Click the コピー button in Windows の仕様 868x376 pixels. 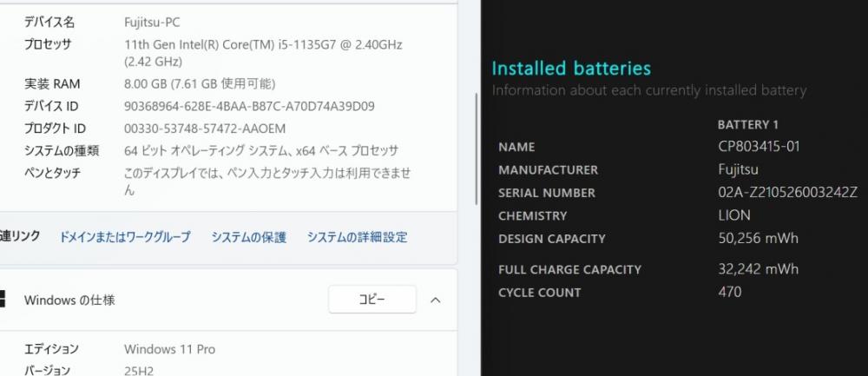tap(372, 300)
